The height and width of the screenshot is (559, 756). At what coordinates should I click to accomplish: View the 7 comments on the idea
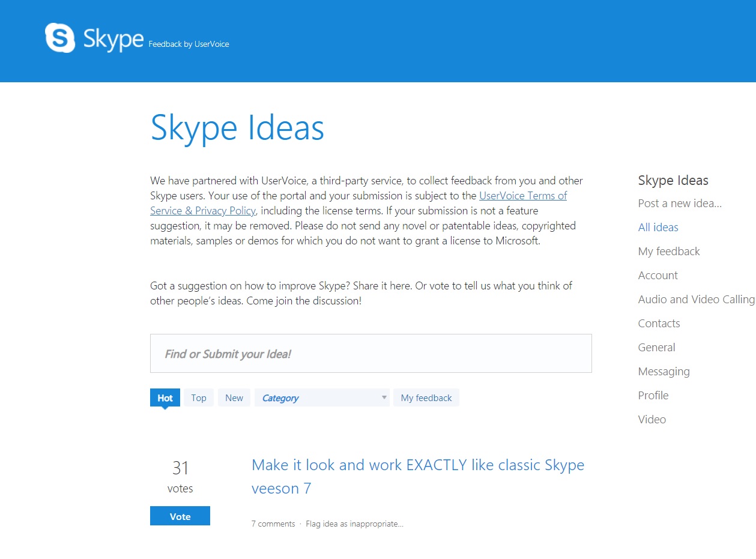point(273,524)
